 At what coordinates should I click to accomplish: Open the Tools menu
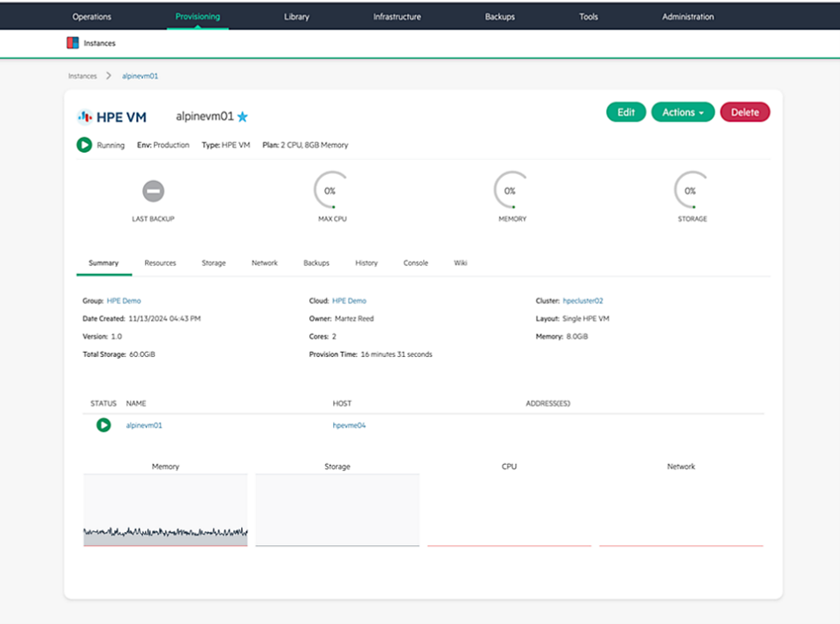588,17
